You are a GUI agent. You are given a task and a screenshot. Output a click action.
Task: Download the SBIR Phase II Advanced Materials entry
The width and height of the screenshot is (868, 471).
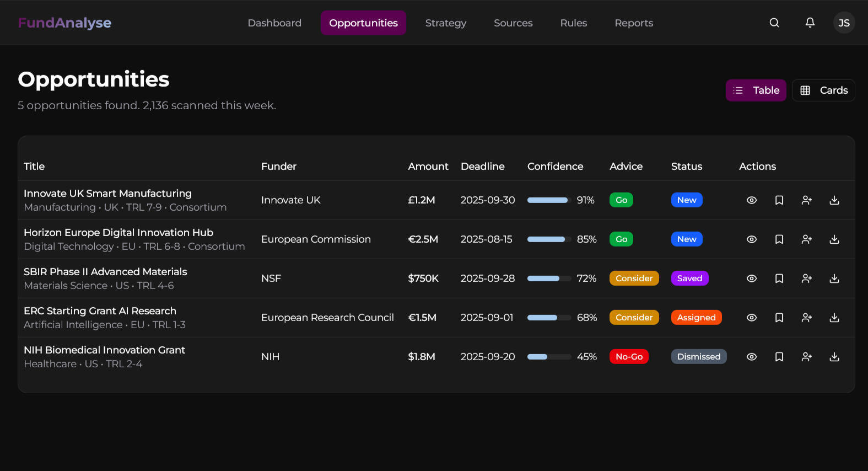[x=834, y=279]
